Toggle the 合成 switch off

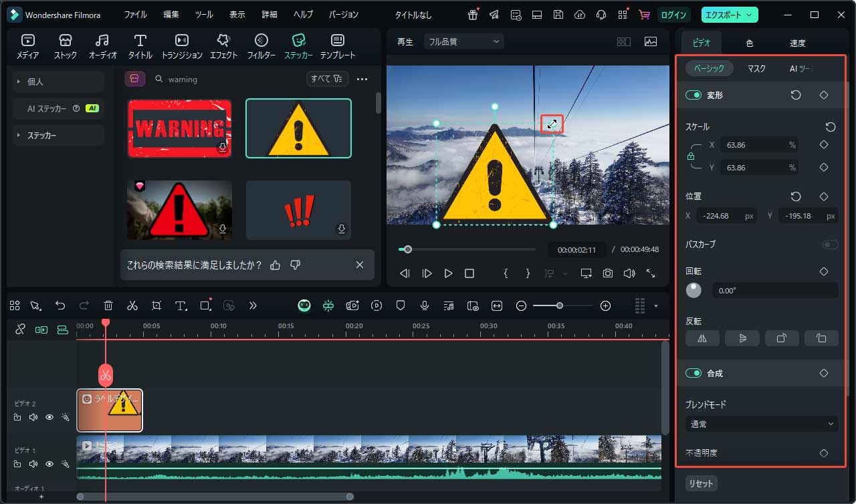[693, 373]
